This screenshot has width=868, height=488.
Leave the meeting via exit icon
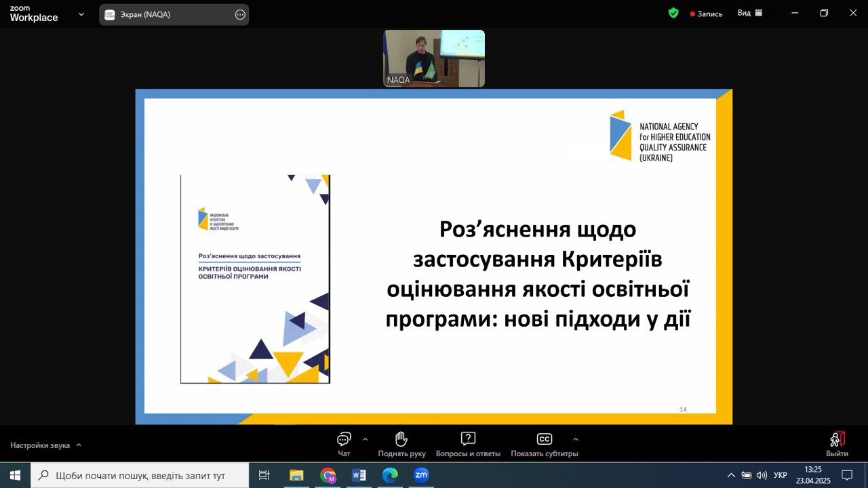[x=837, y=440]
